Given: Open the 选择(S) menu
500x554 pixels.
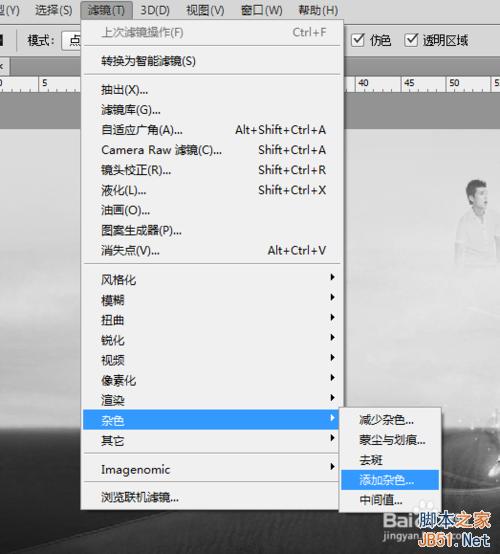Looking at the screenshot, I should coord(54,10).
